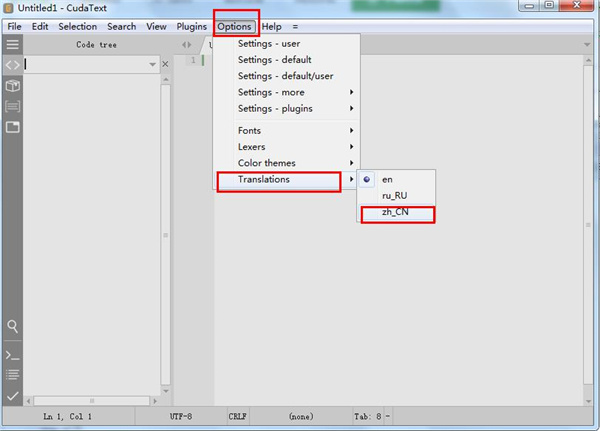Screen dimensions: 600x431
Task: Select the en translation radio option
Action: point(387,180)
